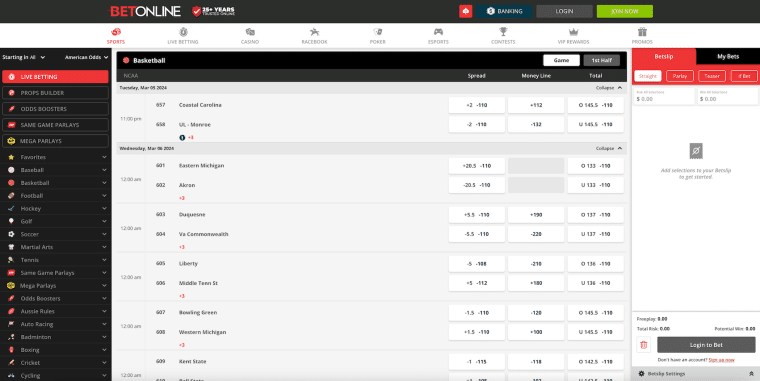Open Live Betting from top navigation
The image size is (760, 381).
click(183, 36)
